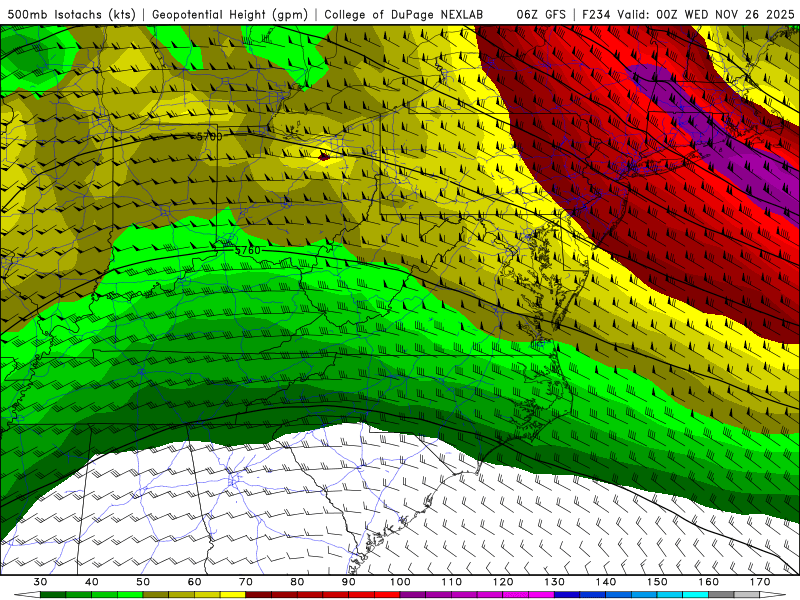Click the 110 value on the legend
The width and height of the screenshot is (800, 600).
[x=452, y=582]
